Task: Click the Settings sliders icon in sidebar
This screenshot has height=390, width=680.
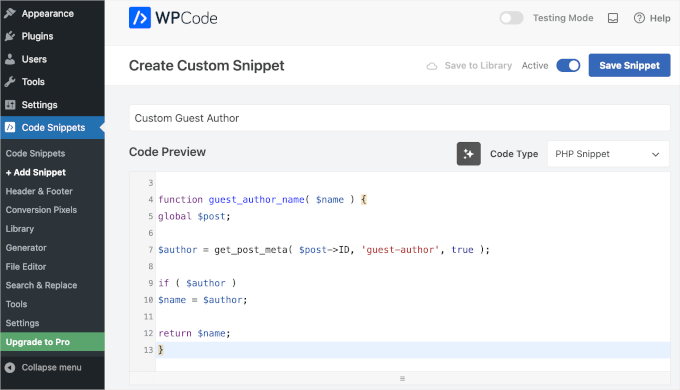Action: [x=10, y=105]
